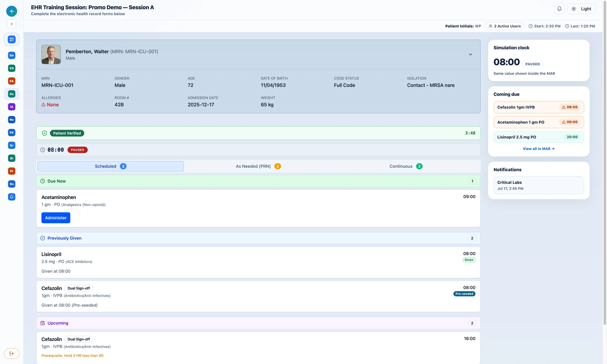Open the Or orders sidebar icon
Screen dimensions: 607x364
(12, 145)
